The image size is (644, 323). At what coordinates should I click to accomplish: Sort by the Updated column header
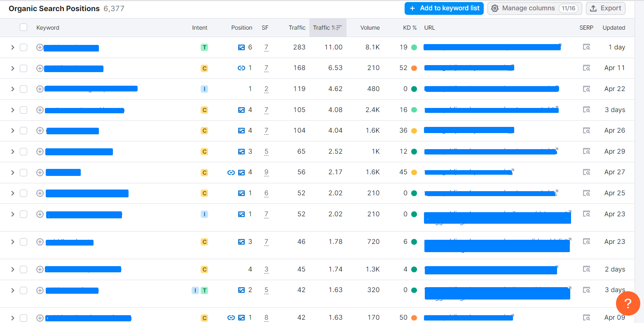click(x=614, y=28)
